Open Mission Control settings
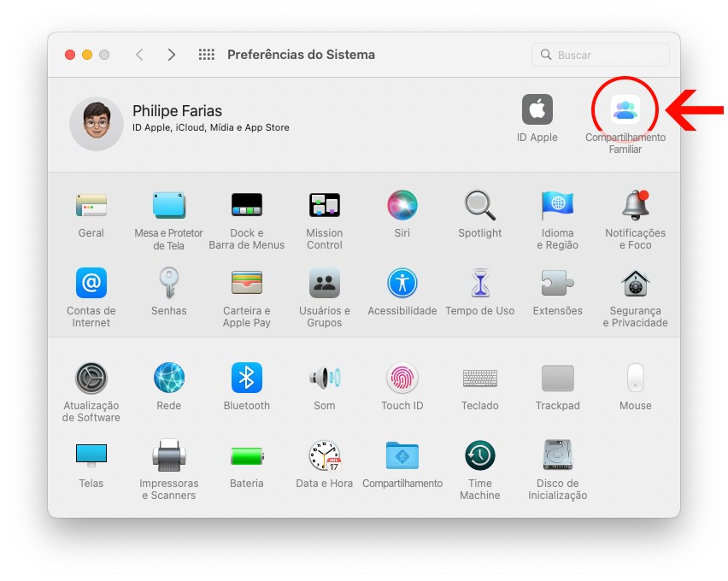This screenshot has height=581, width=728. 325,205
